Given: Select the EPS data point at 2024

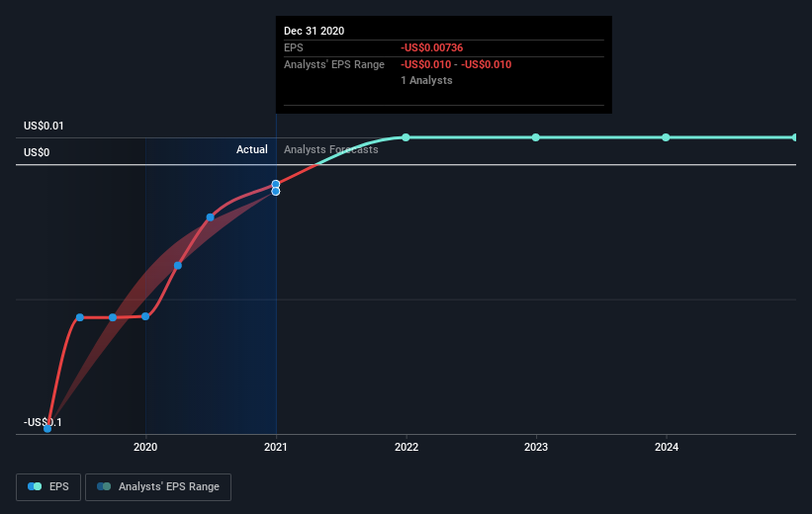Looking at the screenshot, I should point(666,137).
